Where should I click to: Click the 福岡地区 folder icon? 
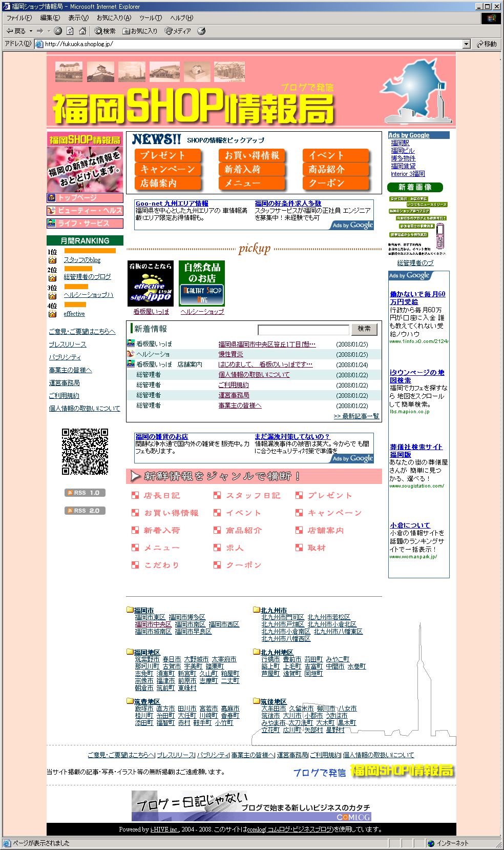[x=130, y=652]
